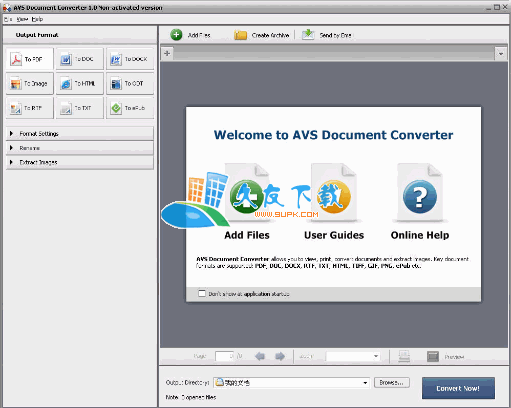Go to next page with right arrow
This screenshot has height=408, width=511.
tap(280, 356)
